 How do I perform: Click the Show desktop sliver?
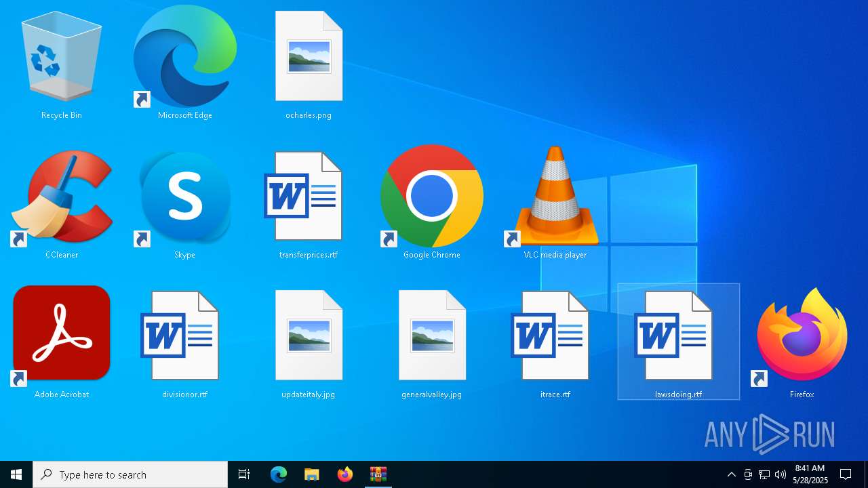866,474
